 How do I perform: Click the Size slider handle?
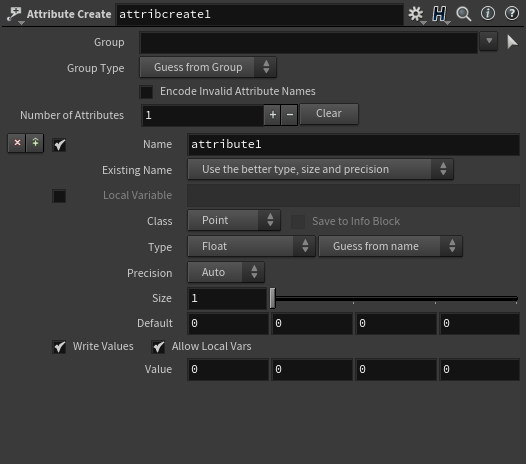pyautogui.click(x=272, y=298)
